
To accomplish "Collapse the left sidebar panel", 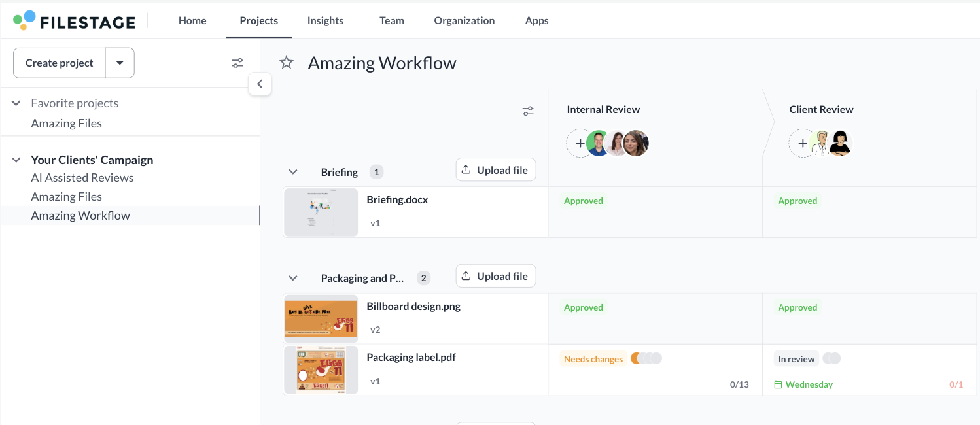I will tap(260, 84).
